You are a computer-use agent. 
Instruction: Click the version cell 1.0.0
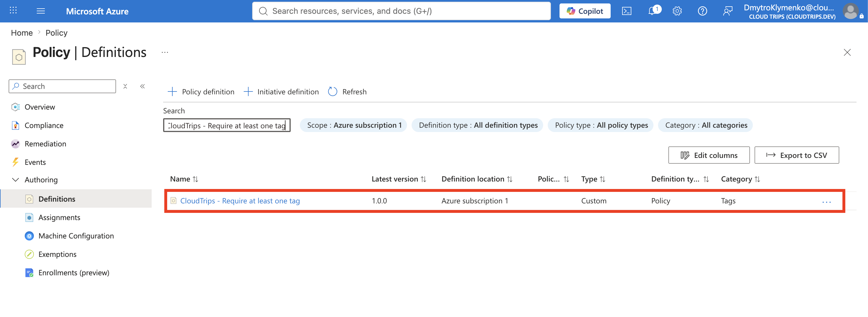point(379,201)
